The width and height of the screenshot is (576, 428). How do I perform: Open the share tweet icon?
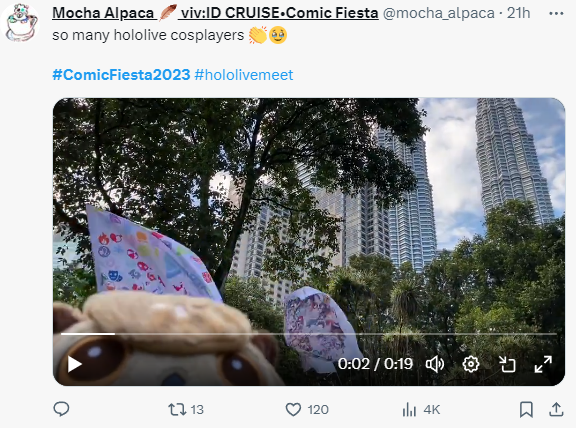(x=556, y=409)
